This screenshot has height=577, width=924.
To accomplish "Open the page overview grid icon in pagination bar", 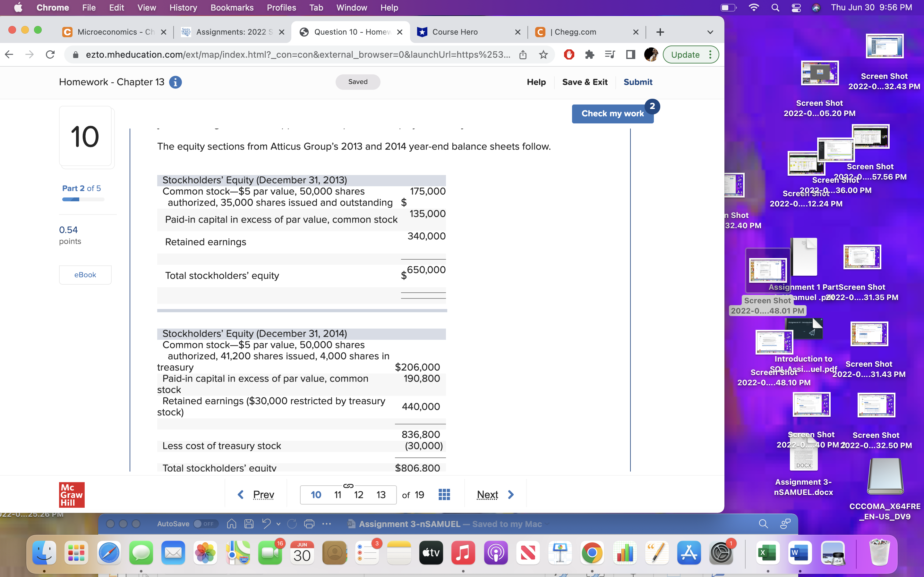I will [x=444, y=494].
